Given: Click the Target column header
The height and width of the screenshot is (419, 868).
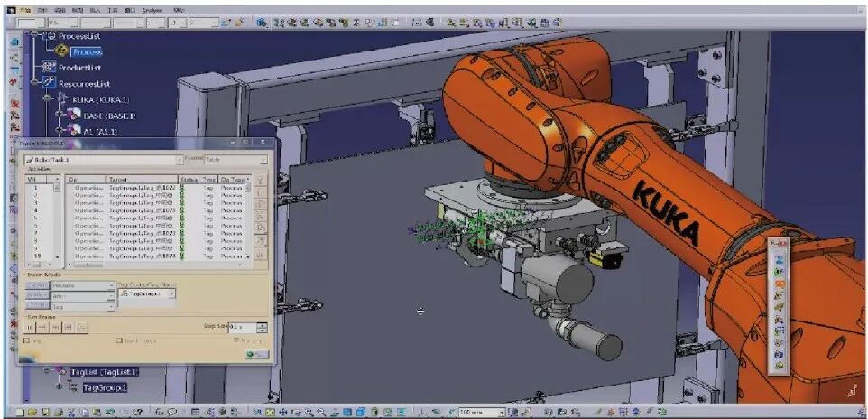Looking at the screenshot, I should (x=143, y=180).
